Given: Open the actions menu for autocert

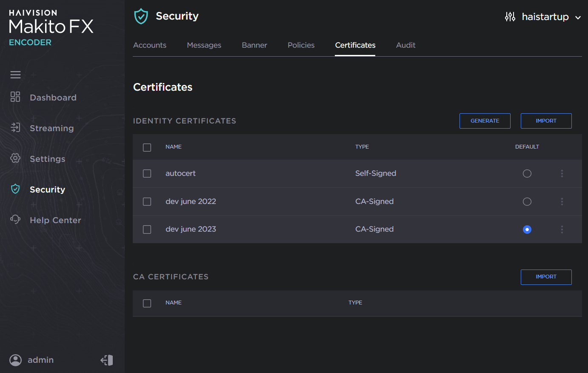Looking at the screenshot, I should point(562,173).
